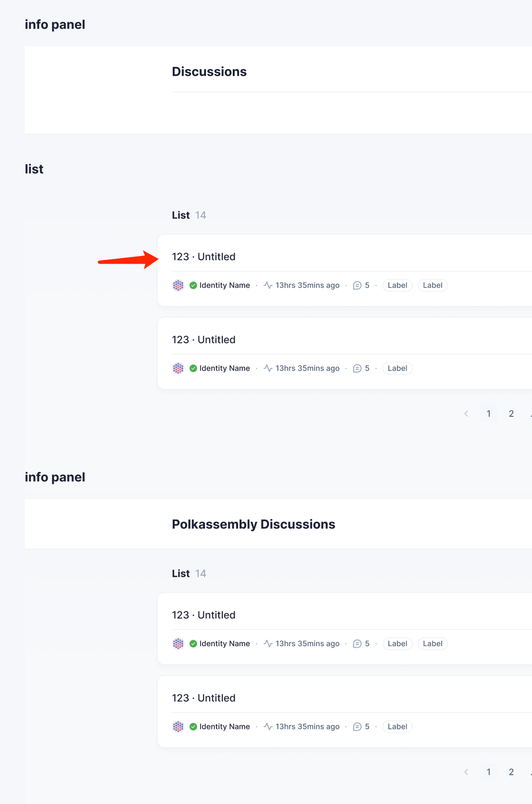Click the comment icon on the second discussion row
The height and width of the screenshot is (804, 532).
[x=357, y=368]
